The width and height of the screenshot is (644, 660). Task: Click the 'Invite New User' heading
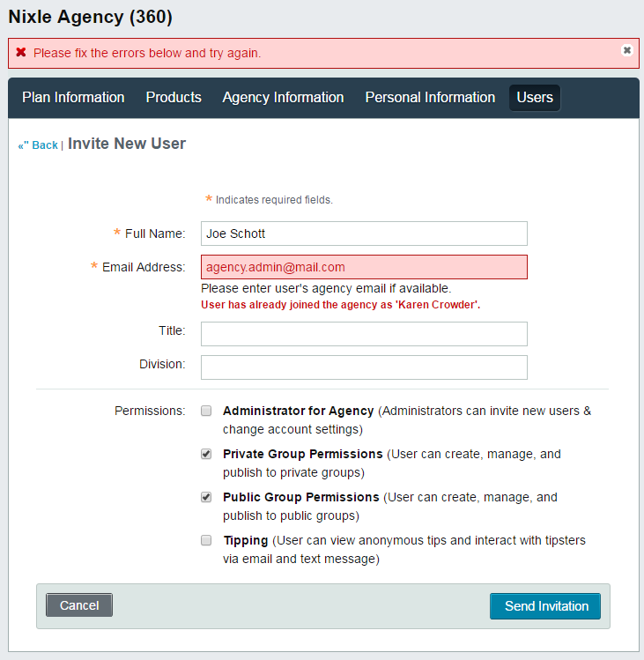coord(127,144)
